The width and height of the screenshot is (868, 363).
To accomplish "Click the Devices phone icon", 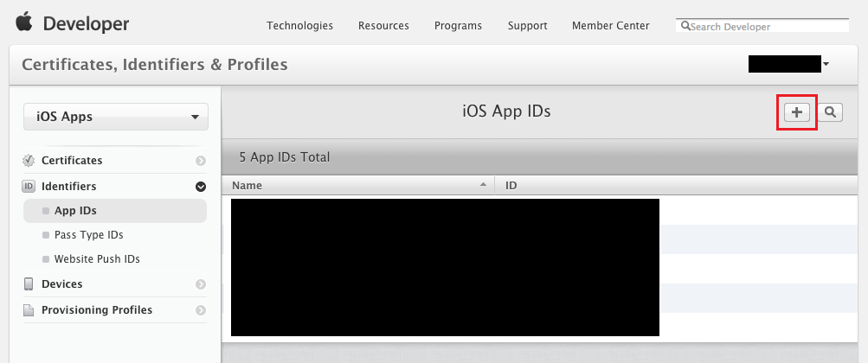I will [29, 284].
